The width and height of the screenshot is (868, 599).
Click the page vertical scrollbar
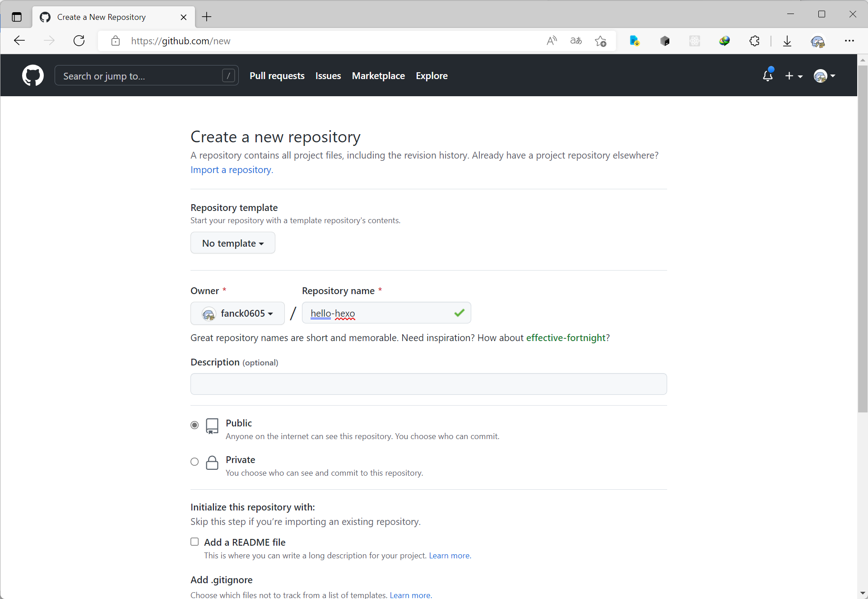coord(863,239)
